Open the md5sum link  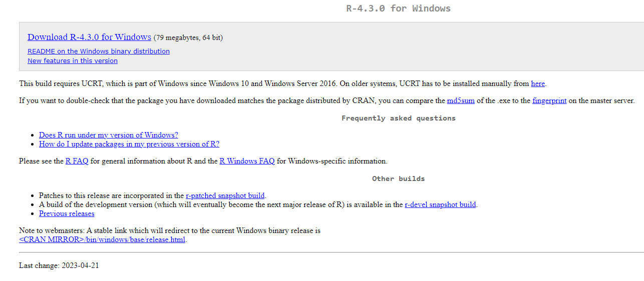click(x=461, y=100)
